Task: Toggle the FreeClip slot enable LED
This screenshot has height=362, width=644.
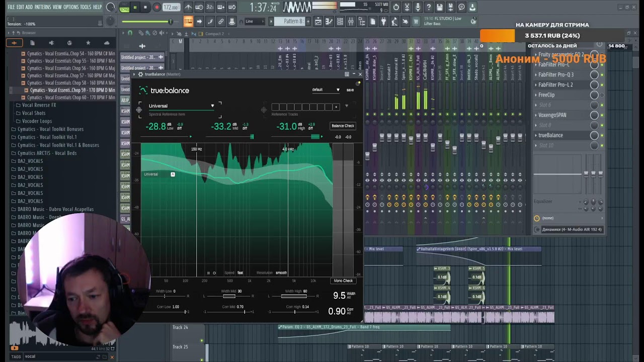Action: [x=602, y=95]
